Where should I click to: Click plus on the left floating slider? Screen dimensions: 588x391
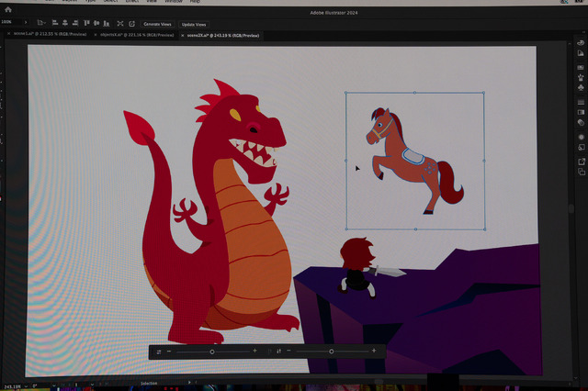[x=254, y=351]
